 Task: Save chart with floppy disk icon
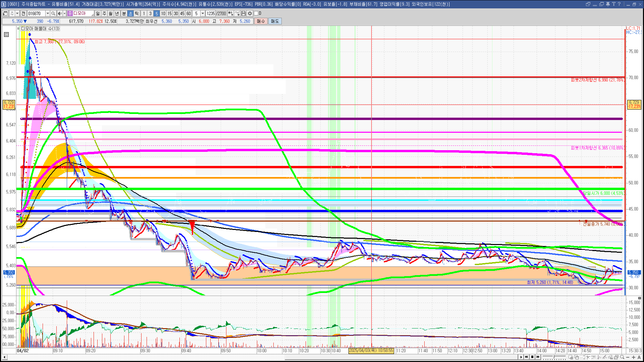pyautogui.click(x=244, y=13)
